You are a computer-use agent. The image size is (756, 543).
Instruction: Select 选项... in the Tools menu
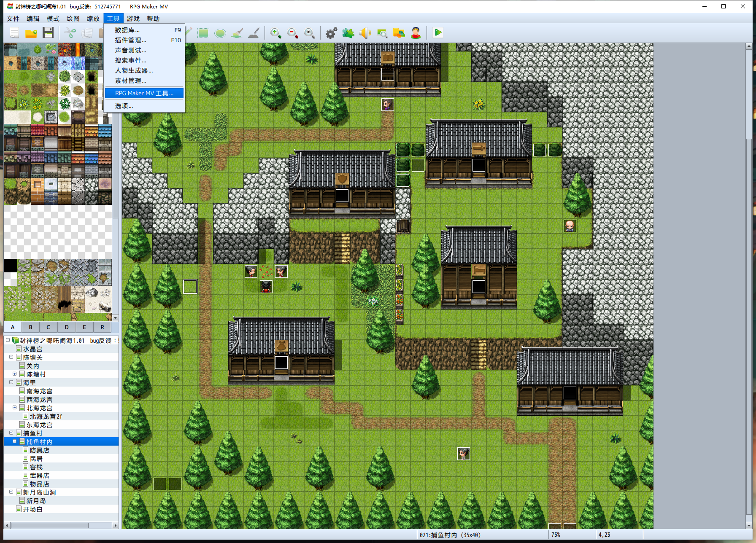click(x=144, y=106)
